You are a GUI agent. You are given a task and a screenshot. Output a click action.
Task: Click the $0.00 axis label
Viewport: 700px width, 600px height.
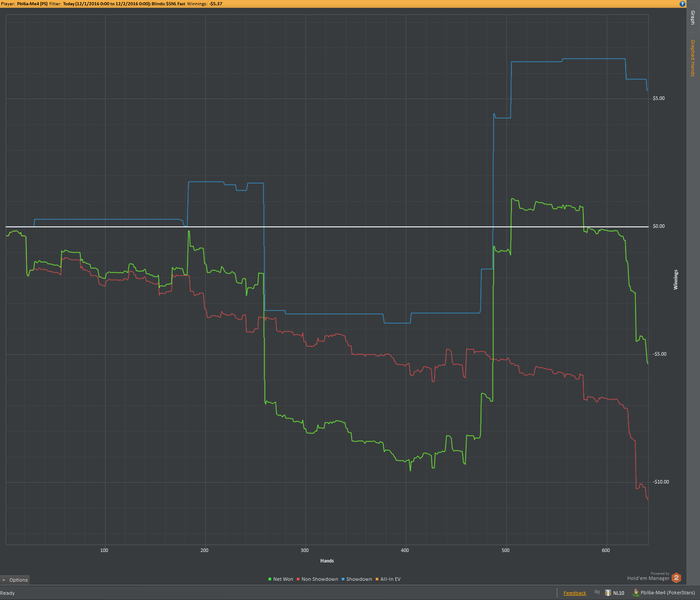point(658,226)
